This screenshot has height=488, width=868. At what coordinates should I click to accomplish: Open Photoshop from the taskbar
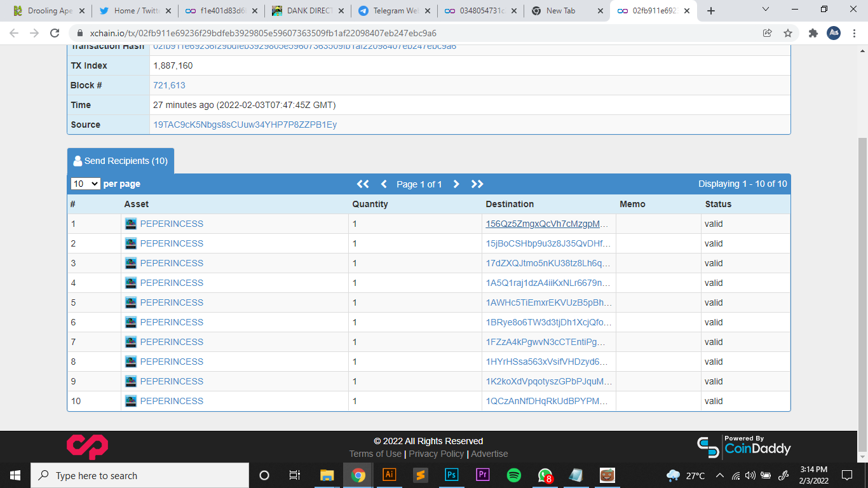pos(452,475)
